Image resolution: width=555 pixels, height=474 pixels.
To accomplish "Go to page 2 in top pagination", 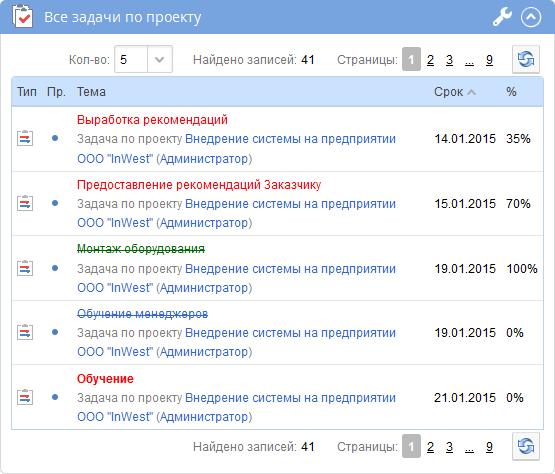I will [430, 59].
